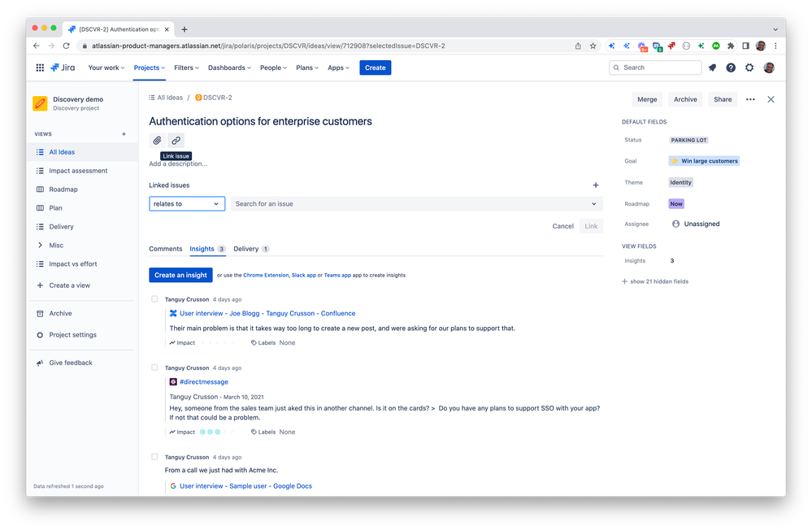Click the Jira logo
Screen dimensions: 812x531
pos(63,67)
